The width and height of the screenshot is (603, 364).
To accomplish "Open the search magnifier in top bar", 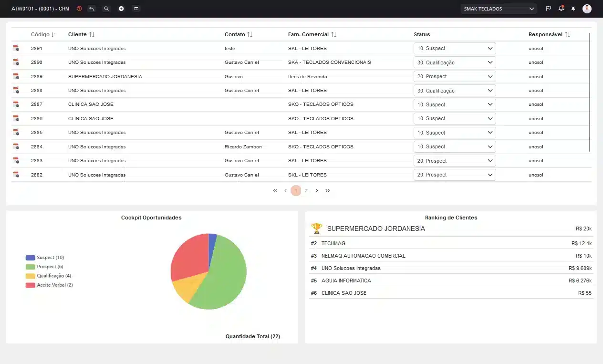I will coord(106,9).
